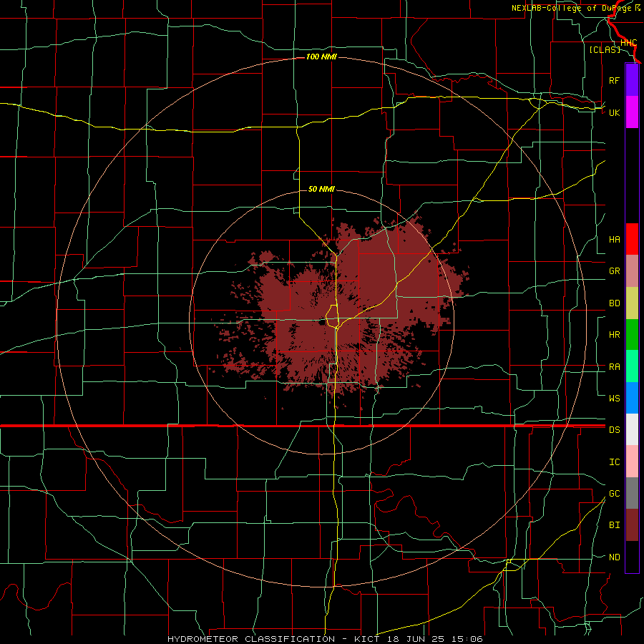Select the 'GR' legend label
The width and height of the screenshot is (644, 644).
tap(614, 271)
